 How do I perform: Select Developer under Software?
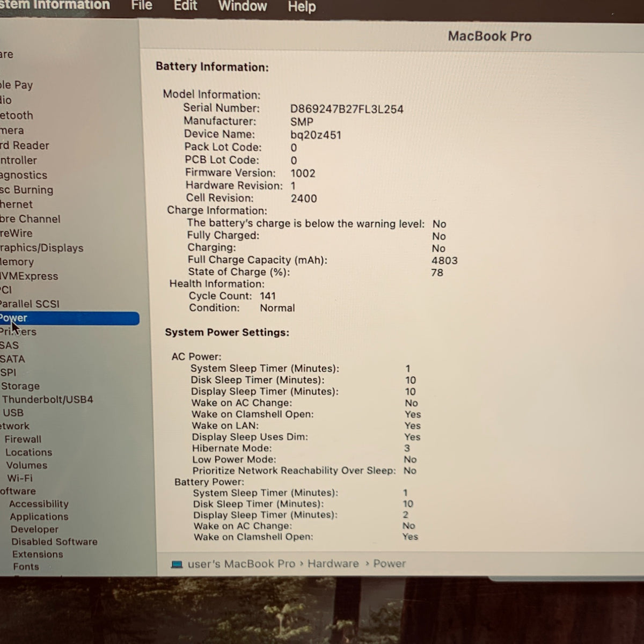(x=34, y=529)
